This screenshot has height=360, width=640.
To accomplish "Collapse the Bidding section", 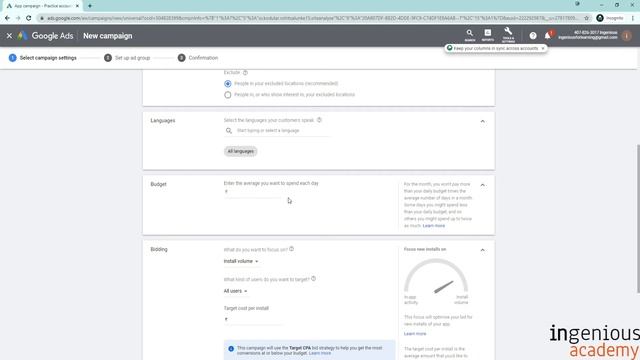I will 482,250.
